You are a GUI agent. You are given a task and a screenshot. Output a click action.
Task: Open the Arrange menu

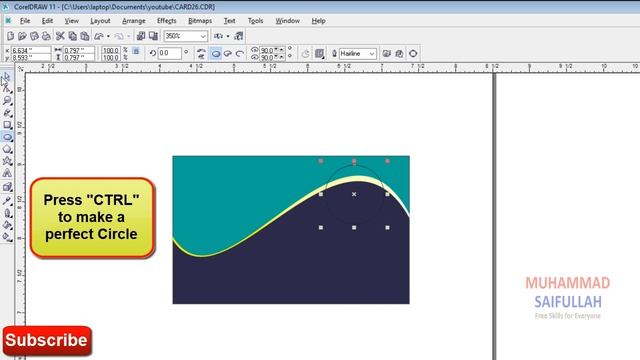click(133, 20)
